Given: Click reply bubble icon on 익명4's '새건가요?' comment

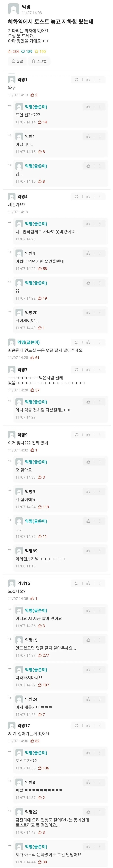Looking at the screenshot, I should 76,197.
